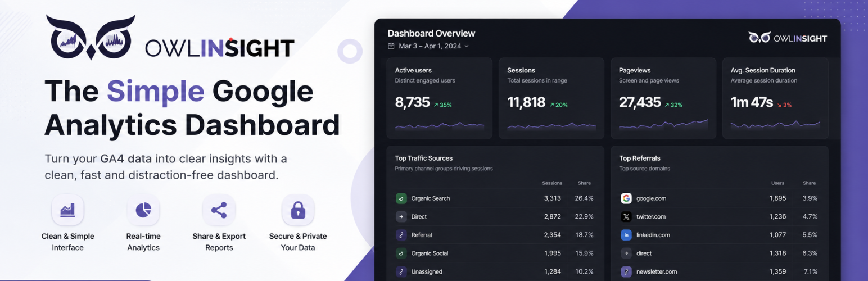The image size is (868, 281).
Task: Click the Top Traffic Sources heading
Action: (x=423, y=158)
